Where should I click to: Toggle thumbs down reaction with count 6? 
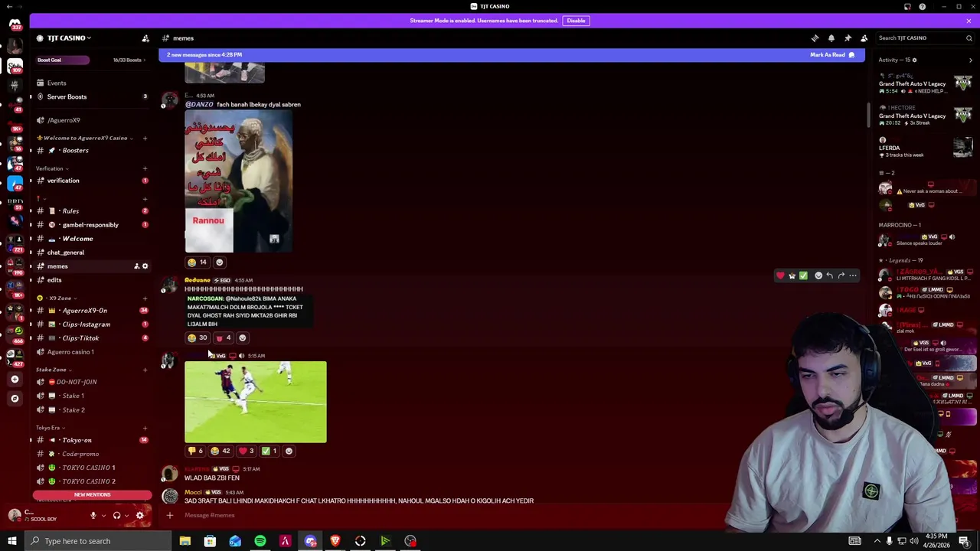pyautogui.click(x=194, y=452)
